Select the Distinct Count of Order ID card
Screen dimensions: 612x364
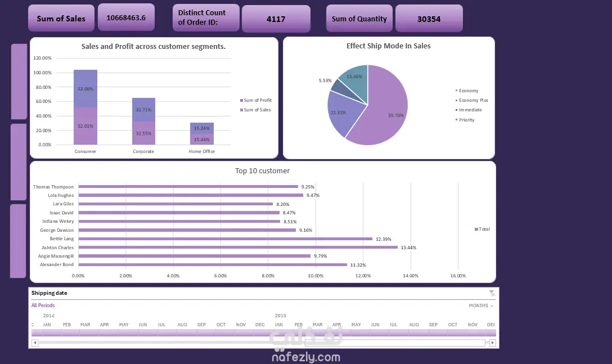click(206, 18)
